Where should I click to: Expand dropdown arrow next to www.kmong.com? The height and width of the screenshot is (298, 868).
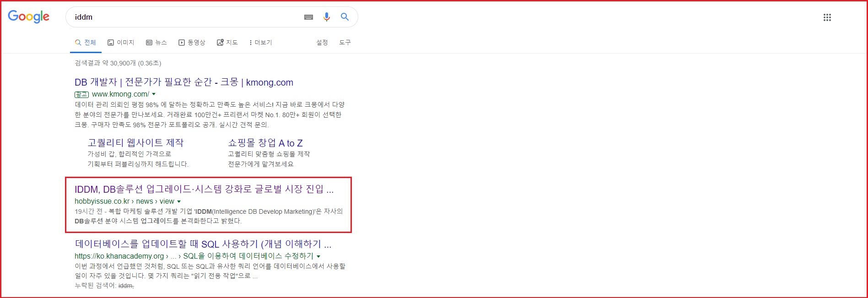point(154,94)
